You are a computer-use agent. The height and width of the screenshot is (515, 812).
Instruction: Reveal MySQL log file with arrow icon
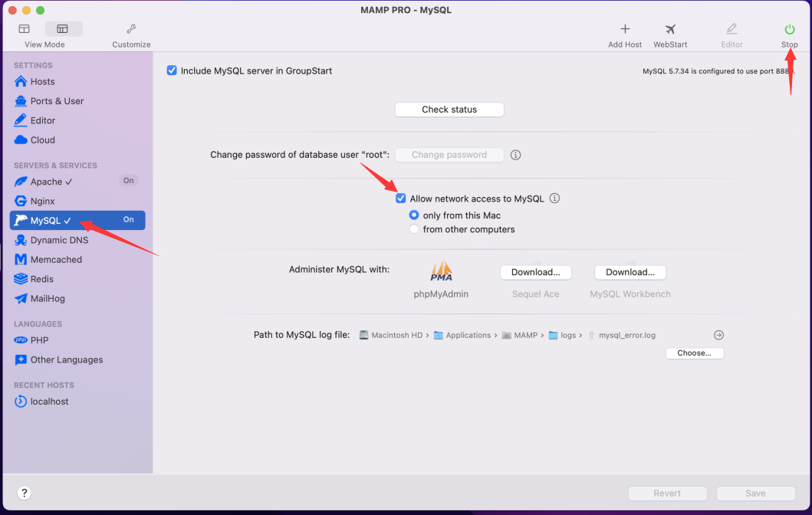click(x=718, y=335)
